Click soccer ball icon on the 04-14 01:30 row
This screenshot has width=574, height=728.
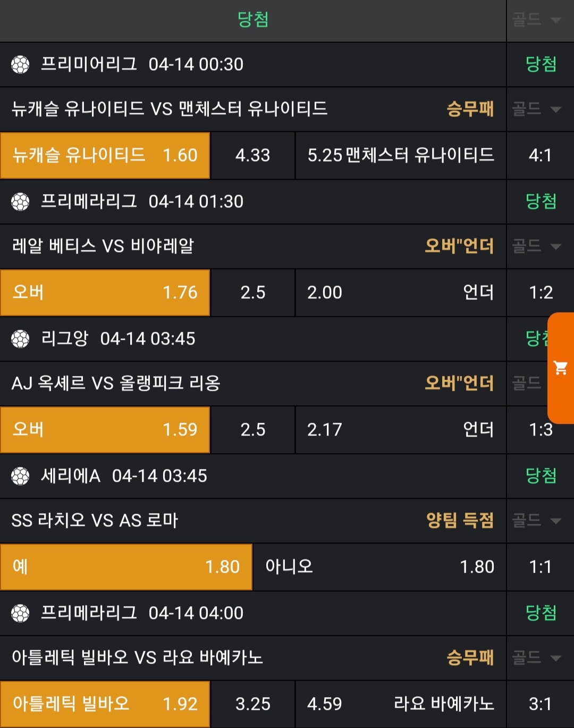[x=20, y=202]
